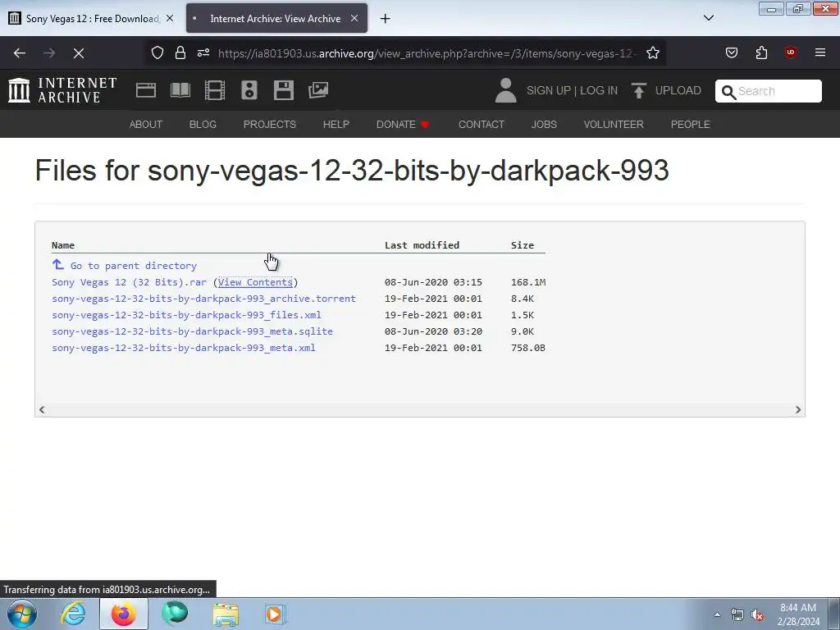Click into the Search input field
The height and width of the screenshot is (630, 840).
pos(777,91)
